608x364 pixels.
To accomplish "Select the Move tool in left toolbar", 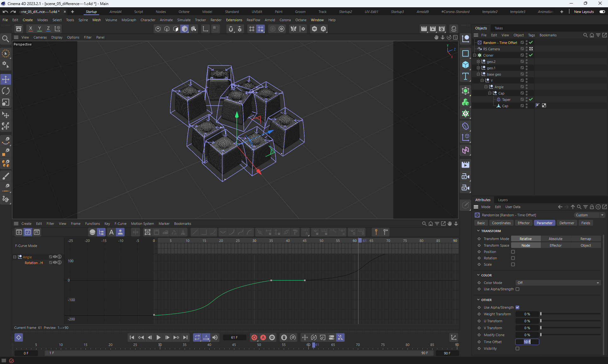I will pyautogui.click(x=6, y=79).
